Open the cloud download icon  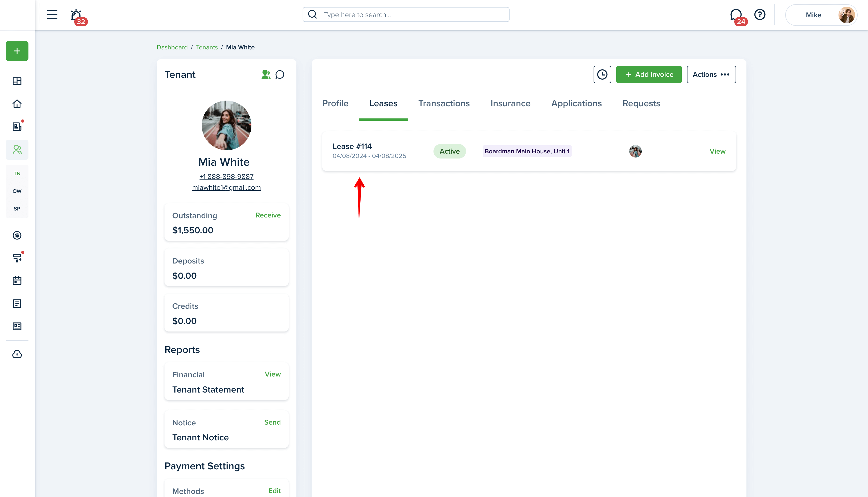point(17,354)
